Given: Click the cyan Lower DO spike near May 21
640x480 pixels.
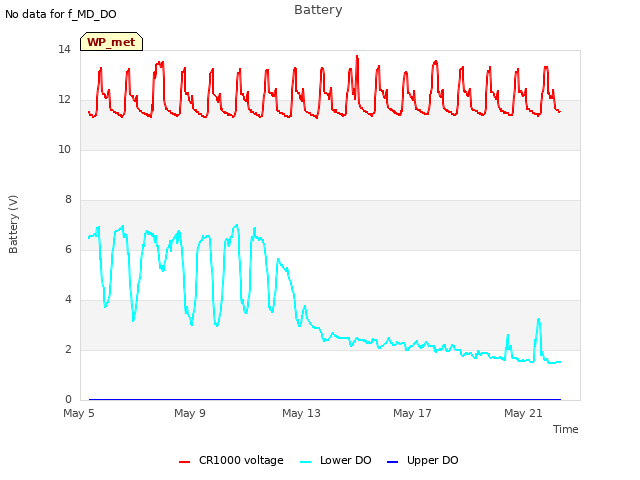Looking at the screenshot, I should click(x=539, y=320).
